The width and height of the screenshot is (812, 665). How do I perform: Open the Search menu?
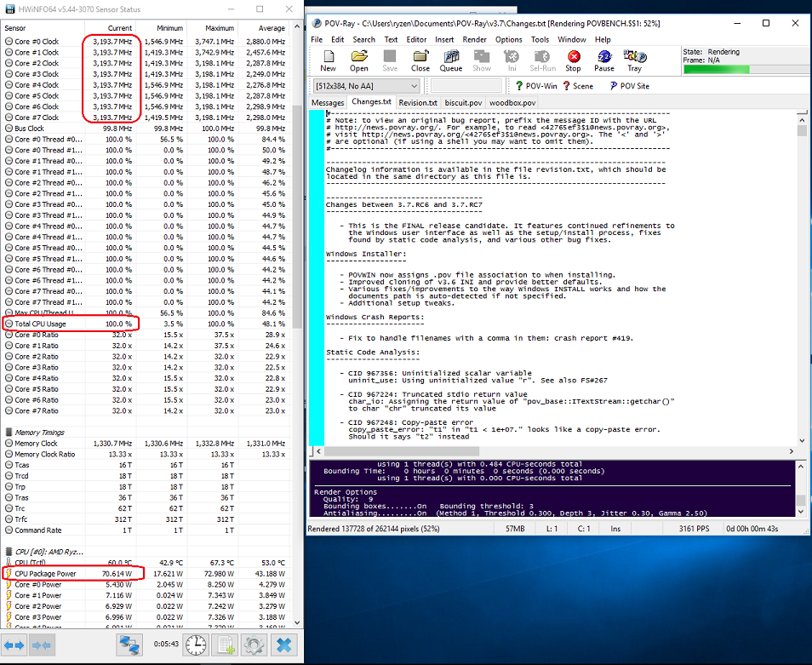tap(363, 39)
